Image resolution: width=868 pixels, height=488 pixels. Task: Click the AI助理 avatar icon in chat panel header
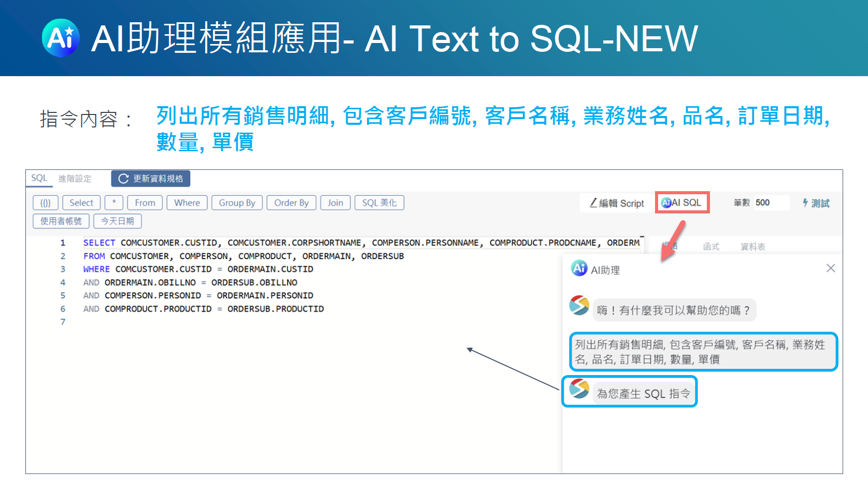pos(579,269)
